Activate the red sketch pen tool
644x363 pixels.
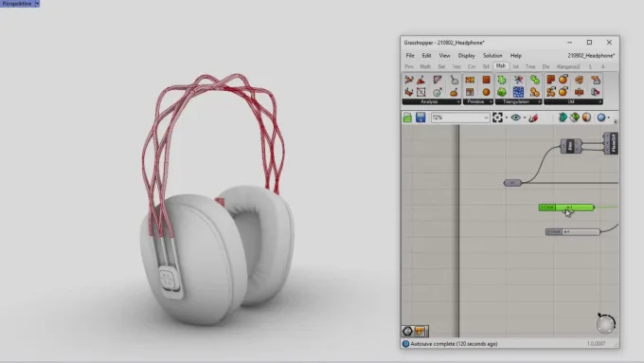pyautogui.click(x=533, y=118)
